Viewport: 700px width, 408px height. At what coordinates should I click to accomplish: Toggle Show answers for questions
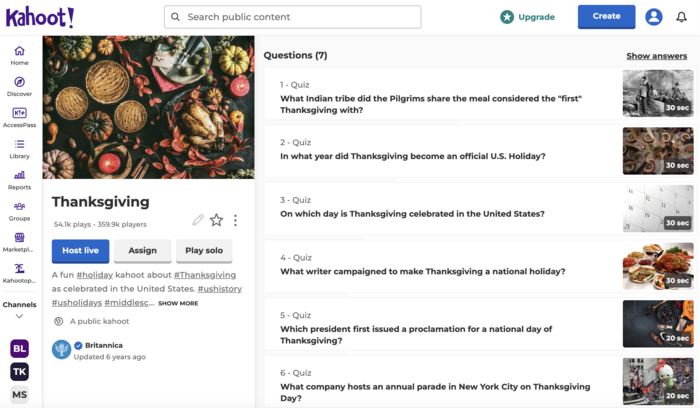coord(656,56)
